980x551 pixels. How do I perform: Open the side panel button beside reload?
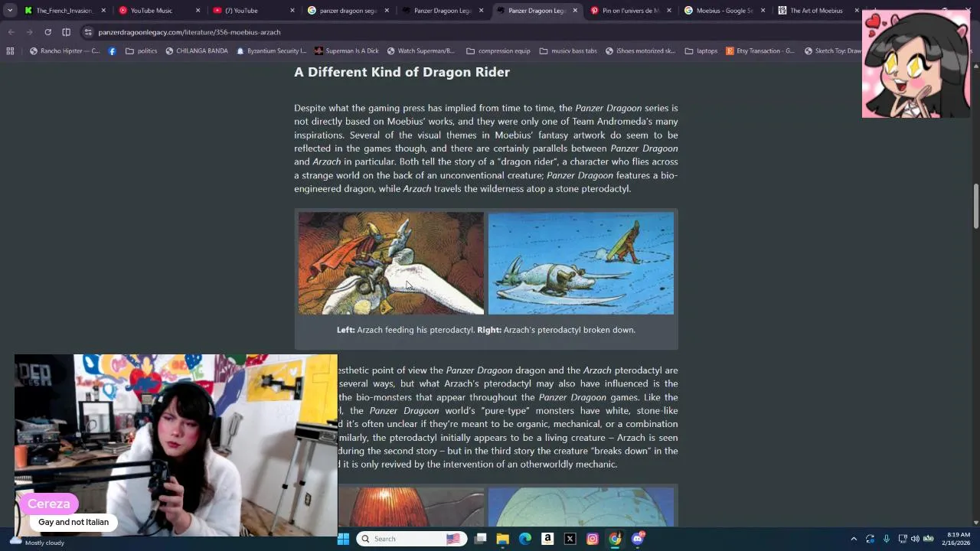[66, 32]
